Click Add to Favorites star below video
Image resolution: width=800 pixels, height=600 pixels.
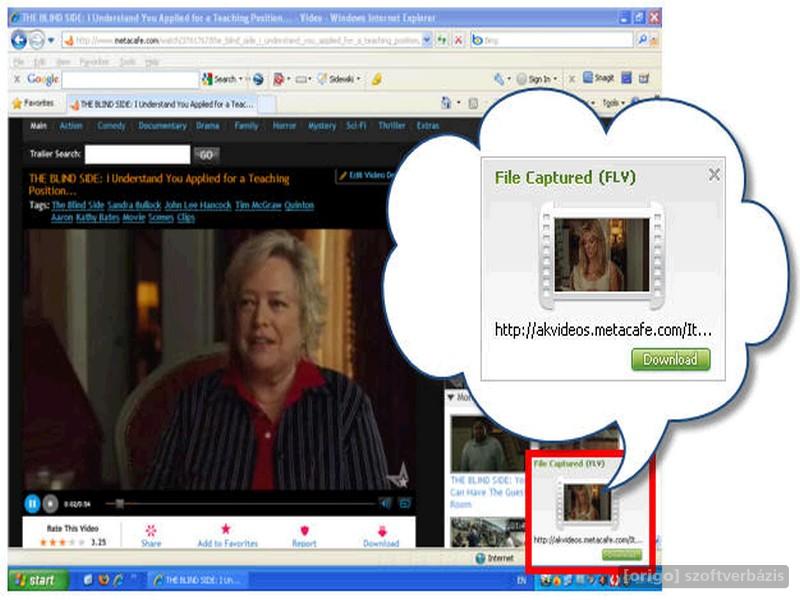[226, 529]
